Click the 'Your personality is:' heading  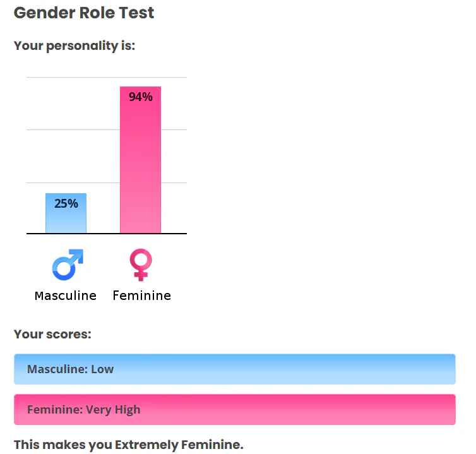tap(74, 46)
